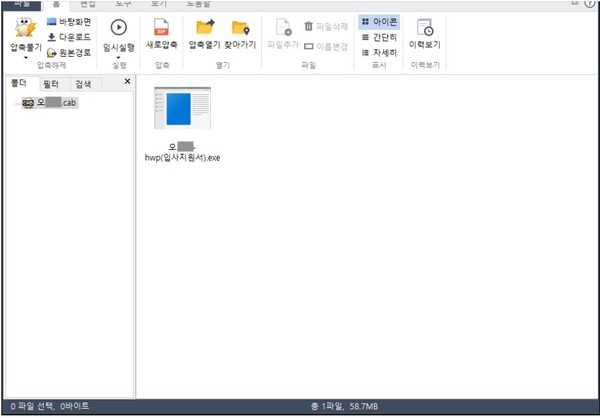600x418 pixels.
Task: Switch to 간단히 list view
Action: pos(379,38)
